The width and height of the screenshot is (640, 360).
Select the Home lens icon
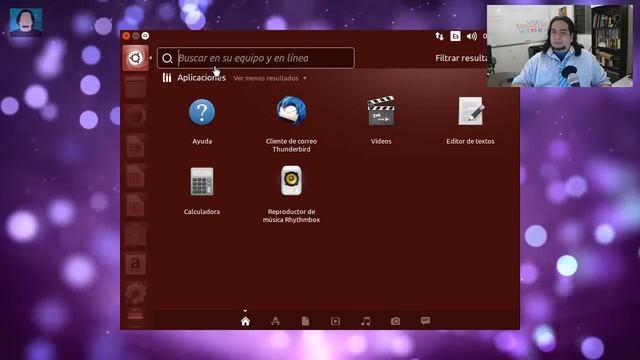tap(245, 321)
